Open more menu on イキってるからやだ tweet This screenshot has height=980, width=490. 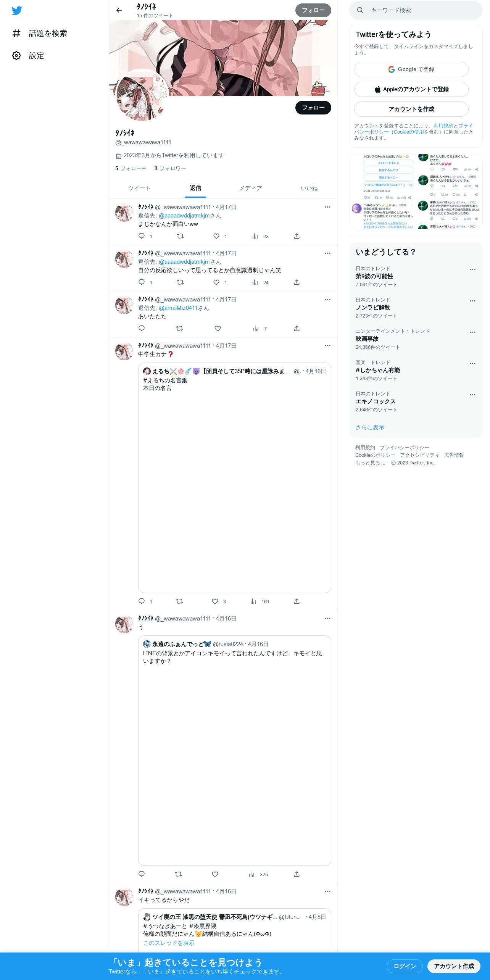coord(327,891)
